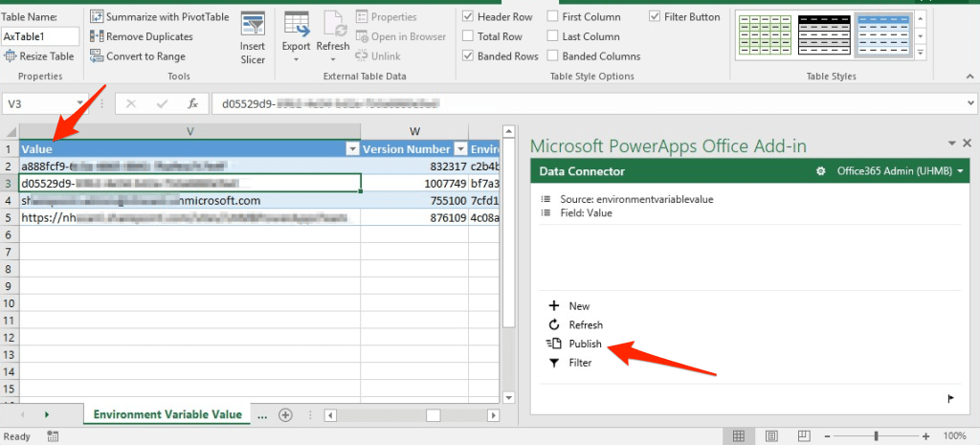Screen dimensions: 980x445
Task: Click the horizontal scrollbar right arrow
Action: pyautogui.click(x=494, y=415)
